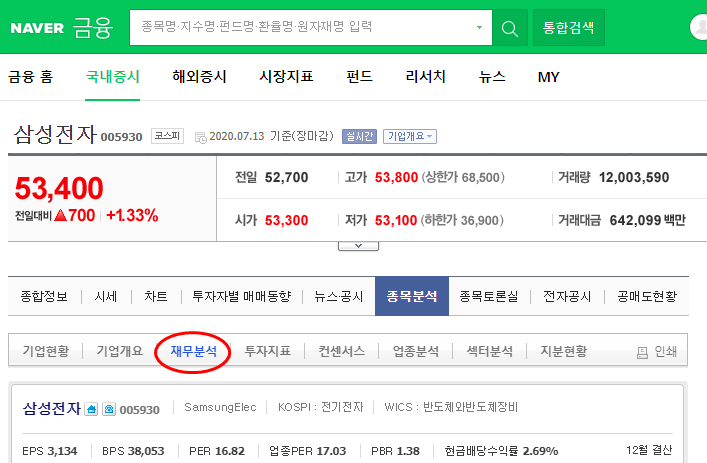
Task: Expand the 기업개요 dropdown
Action: 410,136
